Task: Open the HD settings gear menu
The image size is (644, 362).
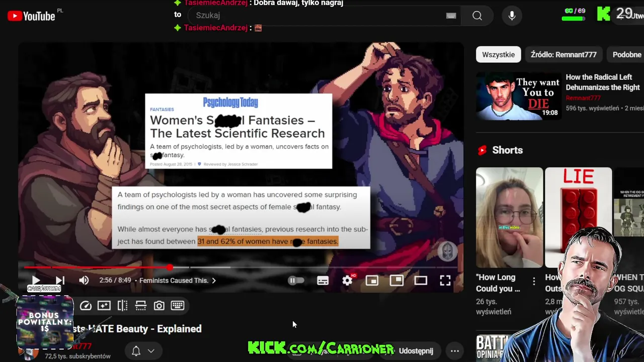Action: (x=347, y=281)
